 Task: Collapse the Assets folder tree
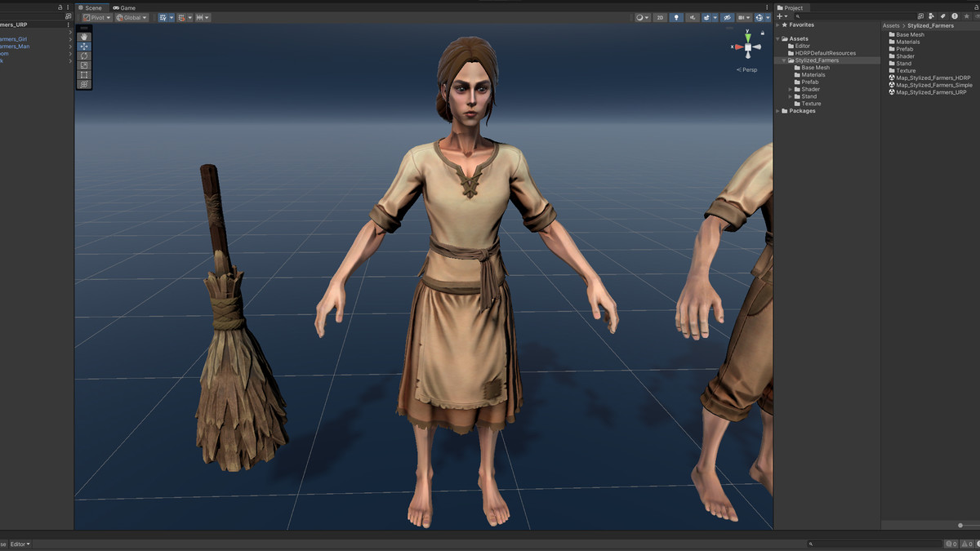(x=777, y=38)
